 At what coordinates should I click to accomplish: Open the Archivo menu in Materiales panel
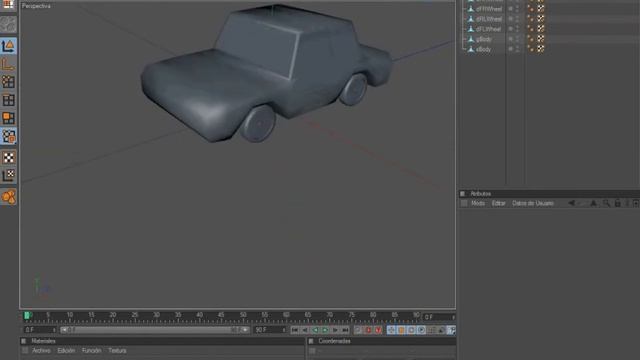pos(41,351)
